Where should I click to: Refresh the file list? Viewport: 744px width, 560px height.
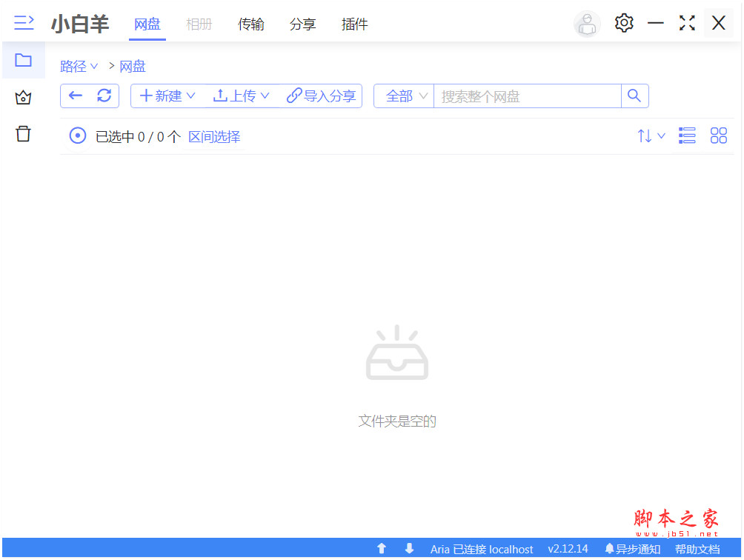(104, 96)
